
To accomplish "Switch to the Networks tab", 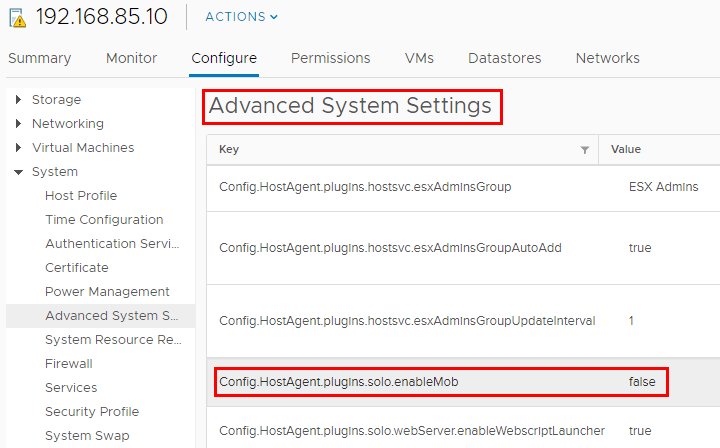I will coord(607,58).
